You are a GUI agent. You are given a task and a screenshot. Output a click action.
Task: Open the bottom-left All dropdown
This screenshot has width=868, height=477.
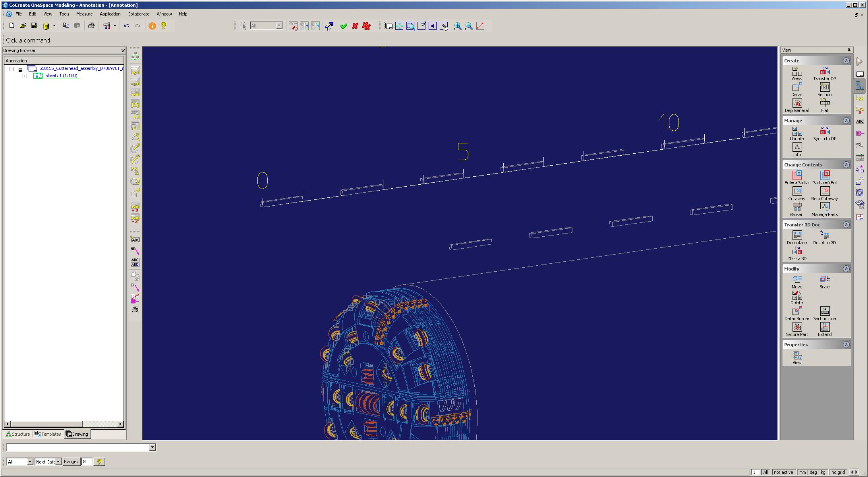[x=30, y=462]
